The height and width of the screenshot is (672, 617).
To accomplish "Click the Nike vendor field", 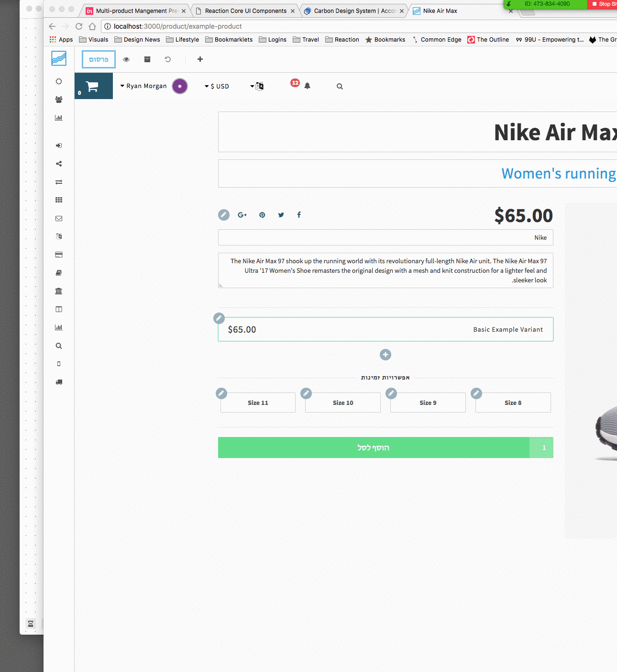I will pyautogui.click(x=386, y=237).
